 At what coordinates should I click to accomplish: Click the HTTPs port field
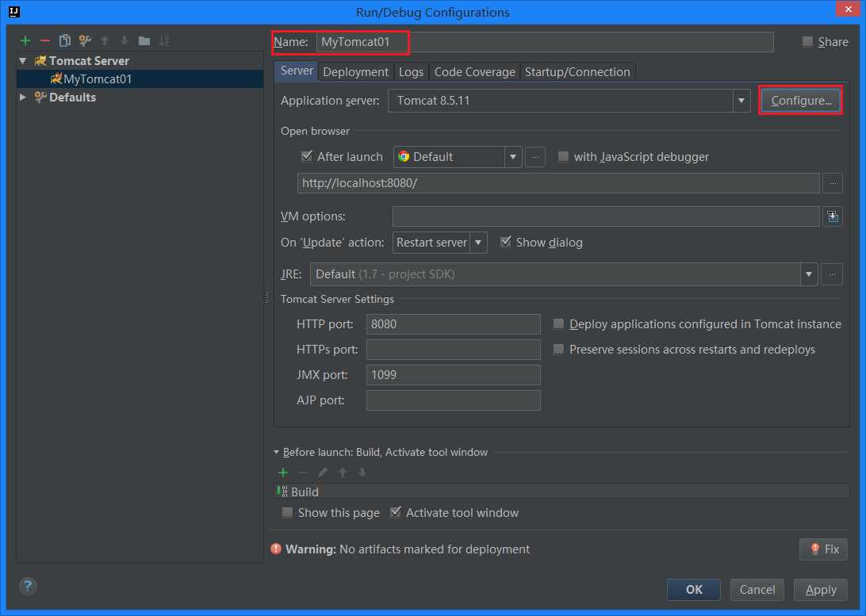[453, 350]
